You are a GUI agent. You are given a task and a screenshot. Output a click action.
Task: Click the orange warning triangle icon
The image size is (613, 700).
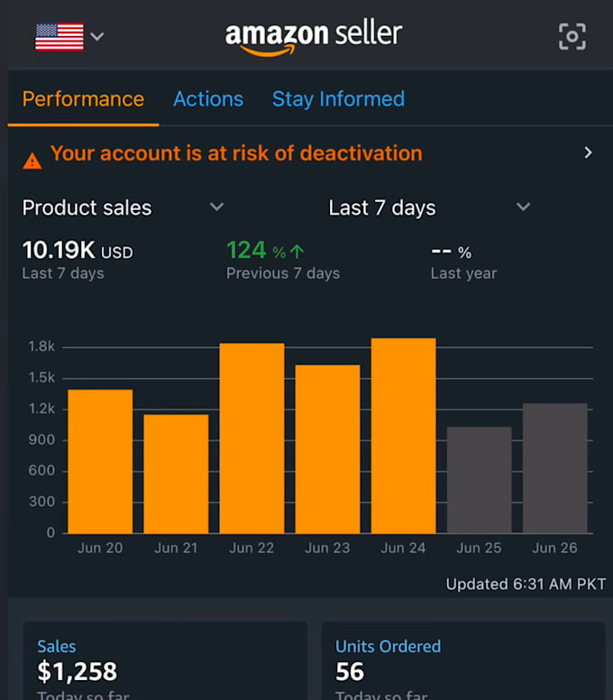[32, 161]
